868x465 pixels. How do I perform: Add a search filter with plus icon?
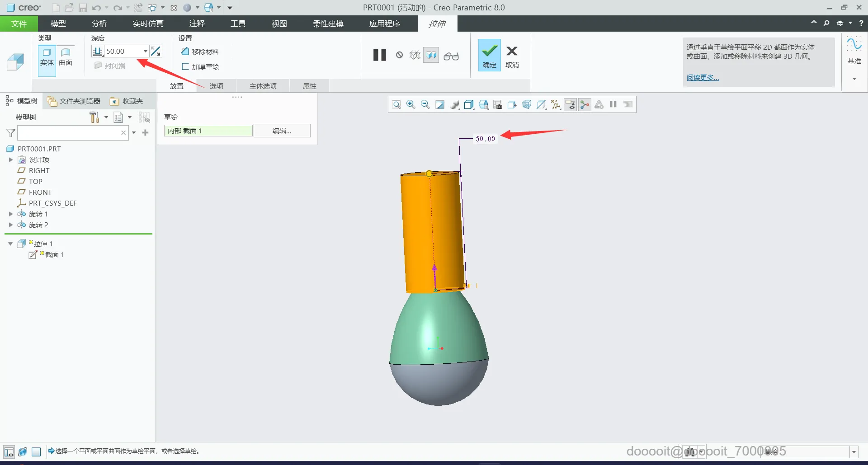click(145, 133)
